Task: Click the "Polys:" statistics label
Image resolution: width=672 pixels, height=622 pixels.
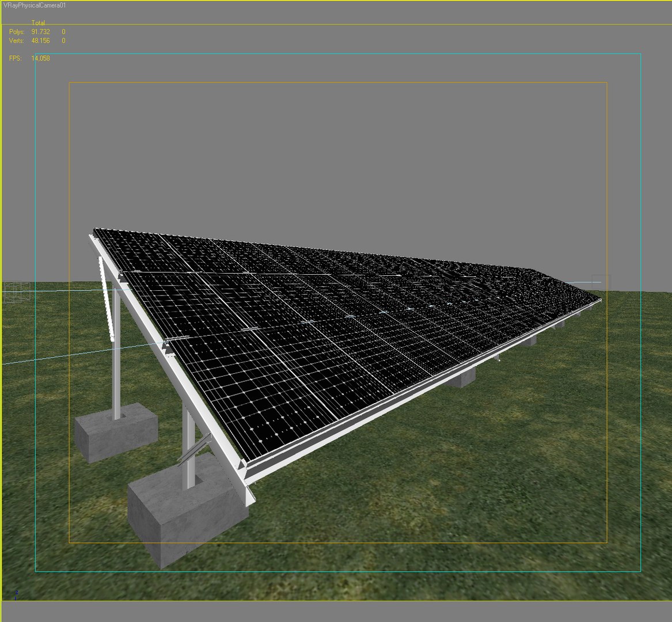Action: (x=17, y=32)
